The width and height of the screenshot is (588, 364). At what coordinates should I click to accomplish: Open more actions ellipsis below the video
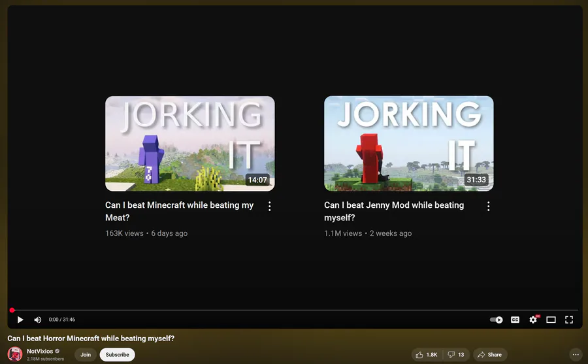click(576, 355)
